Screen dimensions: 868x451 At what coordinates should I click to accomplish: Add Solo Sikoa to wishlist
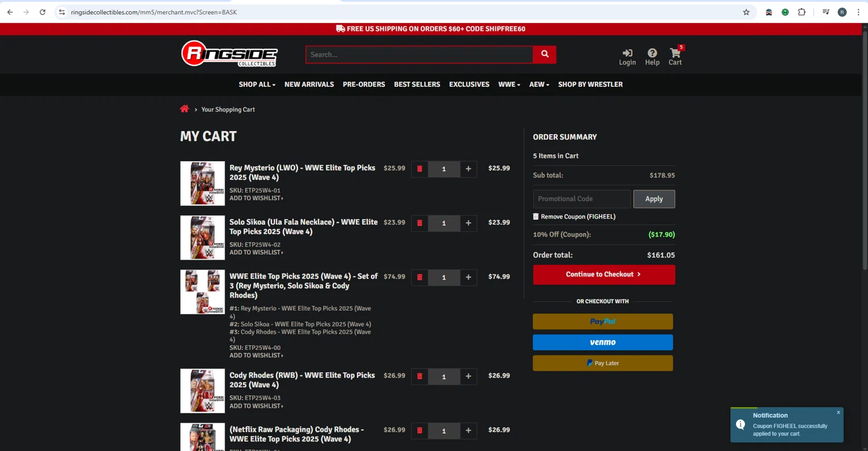(x=256, y=253)
